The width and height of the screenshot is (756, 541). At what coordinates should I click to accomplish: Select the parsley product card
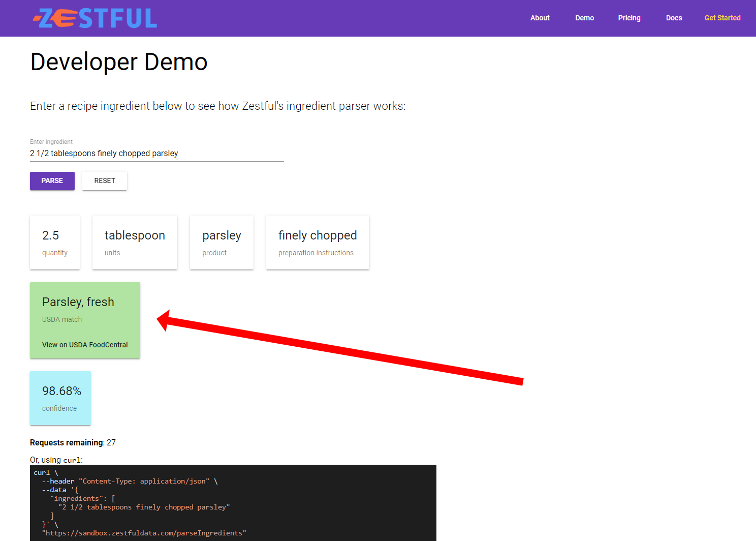click(222, 243)
